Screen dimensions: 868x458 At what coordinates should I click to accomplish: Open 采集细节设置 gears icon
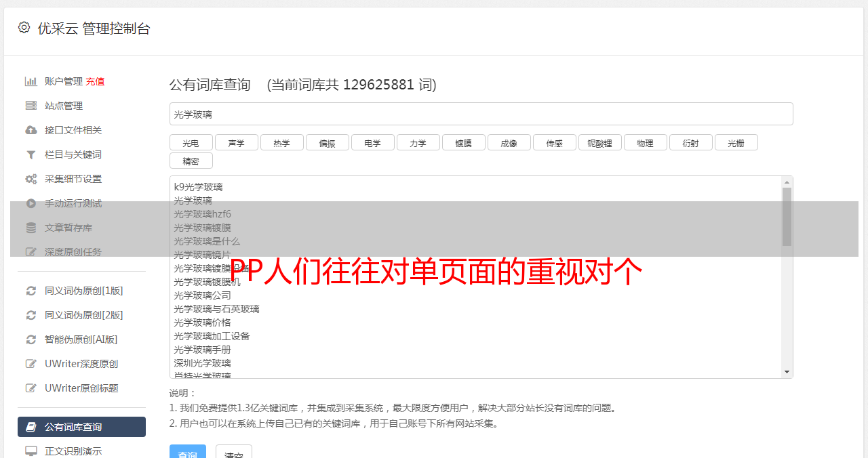tap(31, 179)
